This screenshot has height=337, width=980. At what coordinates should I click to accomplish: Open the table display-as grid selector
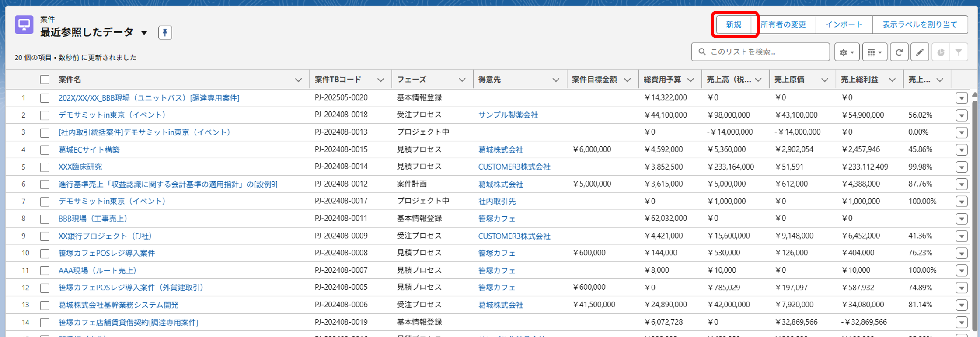[x=875, y=52]
